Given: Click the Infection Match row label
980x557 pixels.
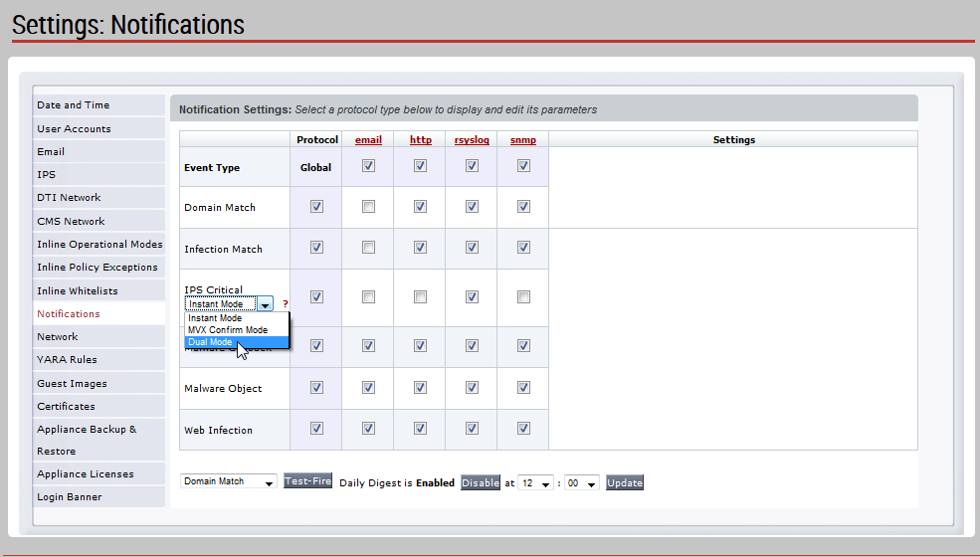Looking at the screenshot, I should tap(223, 249).
